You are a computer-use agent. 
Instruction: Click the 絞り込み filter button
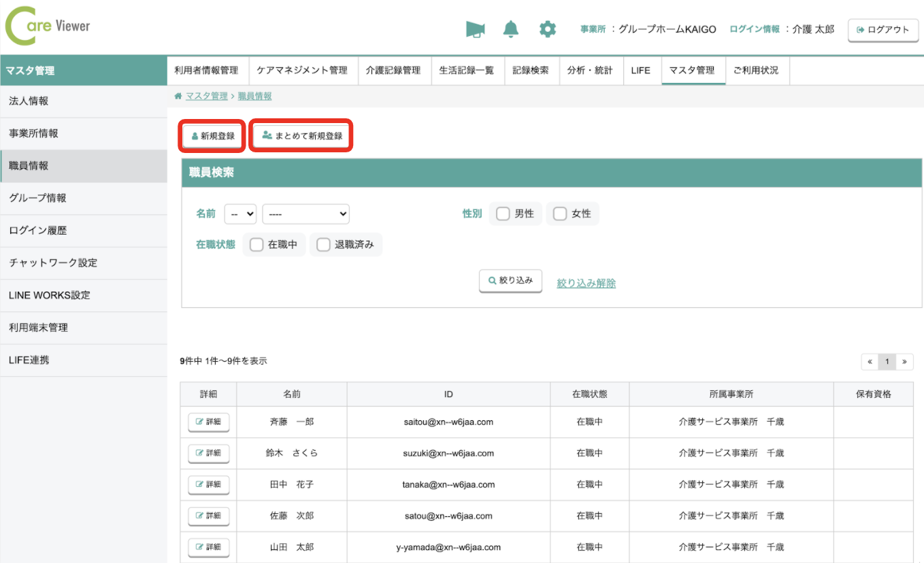click(510, 281)
